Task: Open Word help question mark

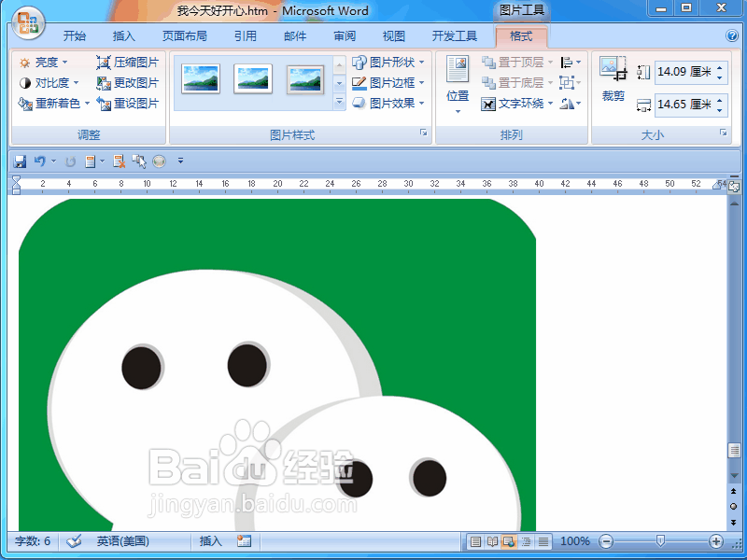Action: 732,35
